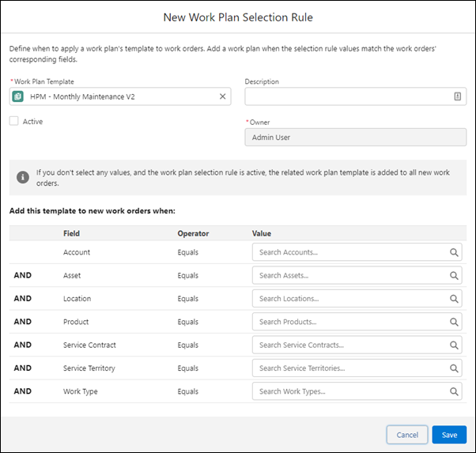
Task: Click the Owner field showing Admin User
Action: tap(356, 138)
